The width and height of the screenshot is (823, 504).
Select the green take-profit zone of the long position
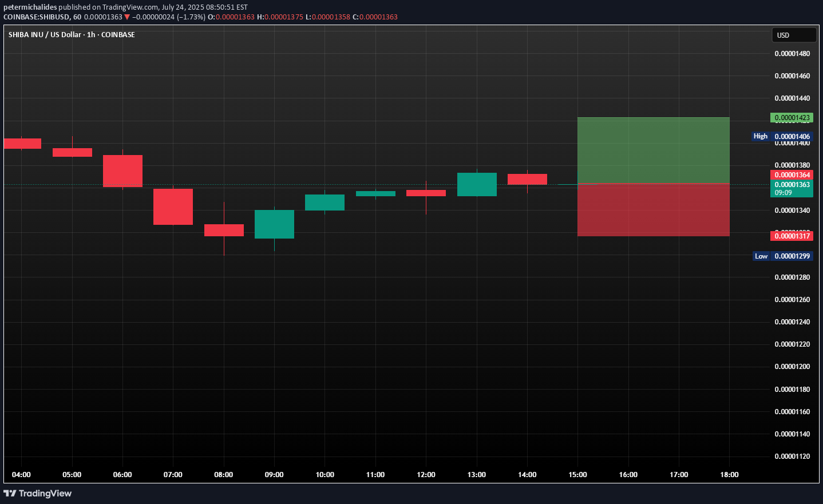pos(654,150)
